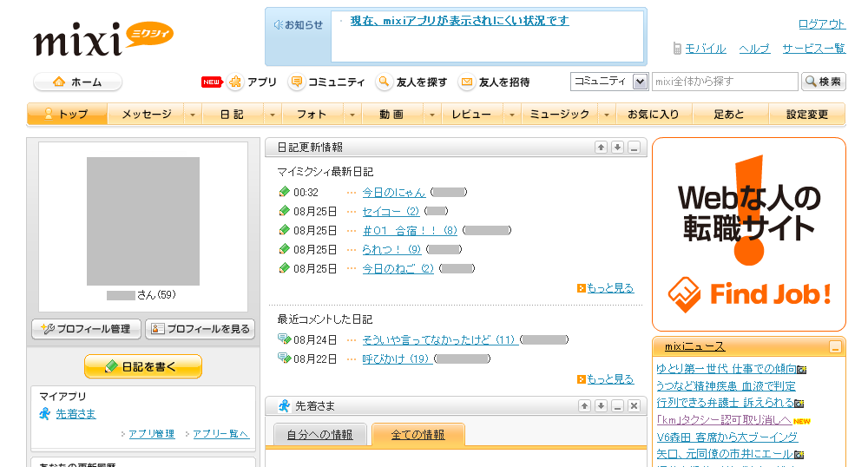The height and width of the screenshot is (467, 868).
Task: Open the モバイル link
Action: click(705, 48)
